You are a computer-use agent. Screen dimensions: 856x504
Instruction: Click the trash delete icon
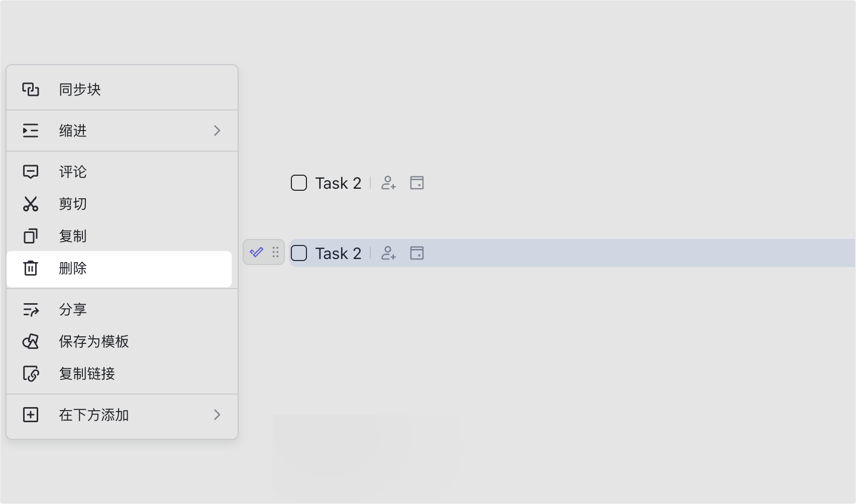click(x=31, y=268)
